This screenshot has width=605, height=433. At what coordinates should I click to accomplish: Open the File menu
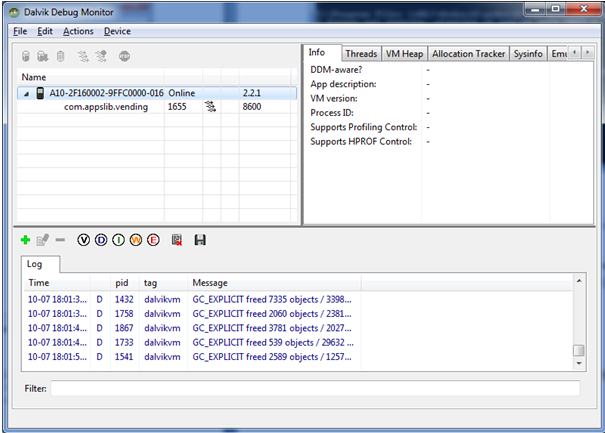pyautogui.click(x=20, y=31)
